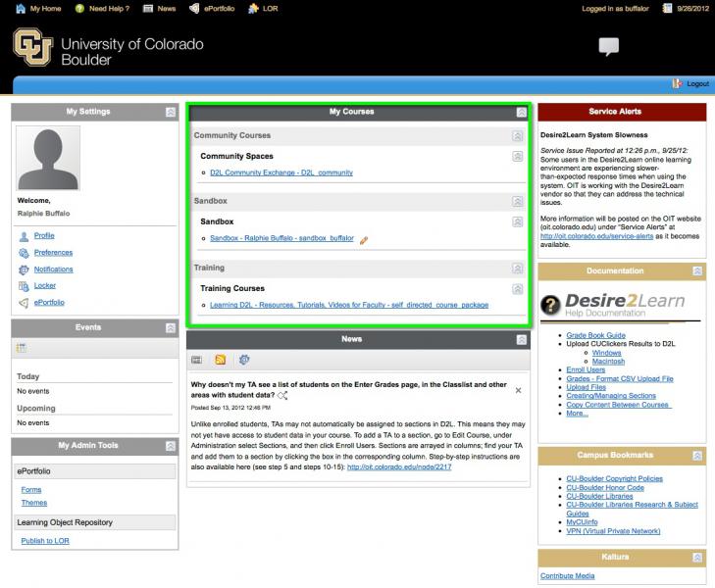The height and width of the screenshot is (588, 715).
Task: Open the Enroll Users documentation link
Action: point(586,369)
